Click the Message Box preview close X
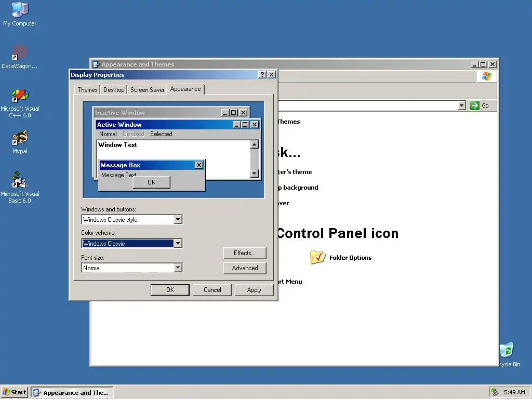The width and height of the screenshot is (532, 399). tap(199, 165)
